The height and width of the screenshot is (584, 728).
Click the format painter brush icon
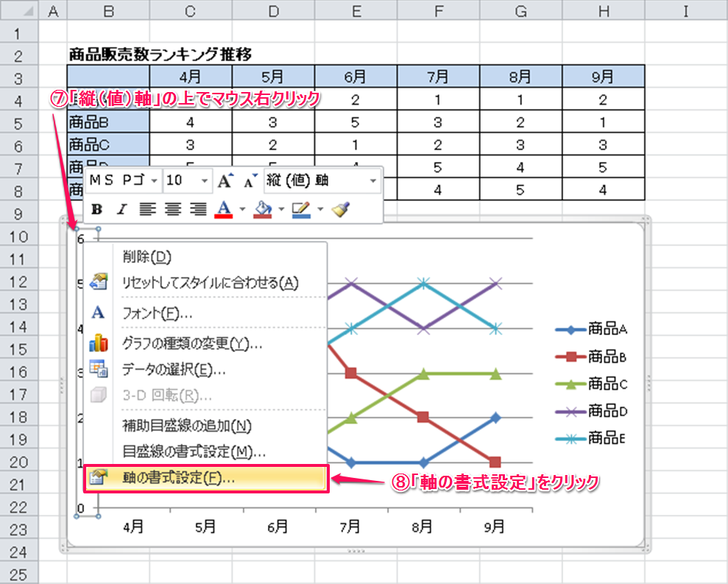pyautogui.click(x=339, y=209)
